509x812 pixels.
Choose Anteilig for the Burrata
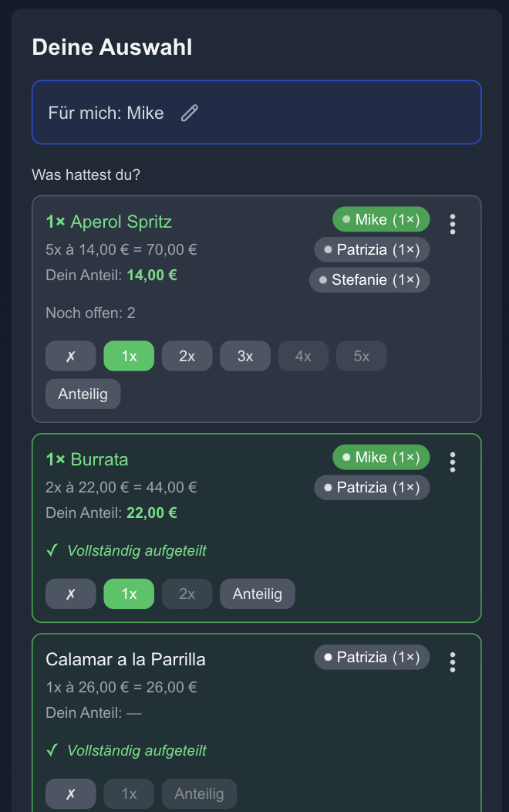pos(258,594)
